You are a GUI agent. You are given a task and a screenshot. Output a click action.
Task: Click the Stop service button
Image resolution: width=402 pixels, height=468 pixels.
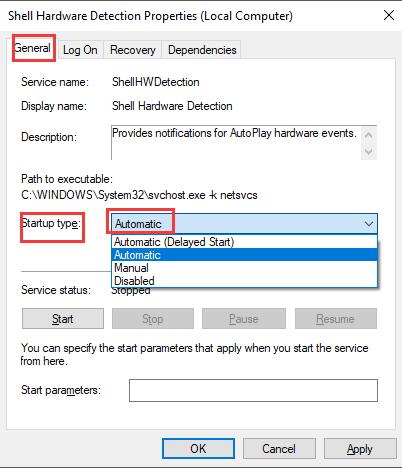(x=153, y=319)
